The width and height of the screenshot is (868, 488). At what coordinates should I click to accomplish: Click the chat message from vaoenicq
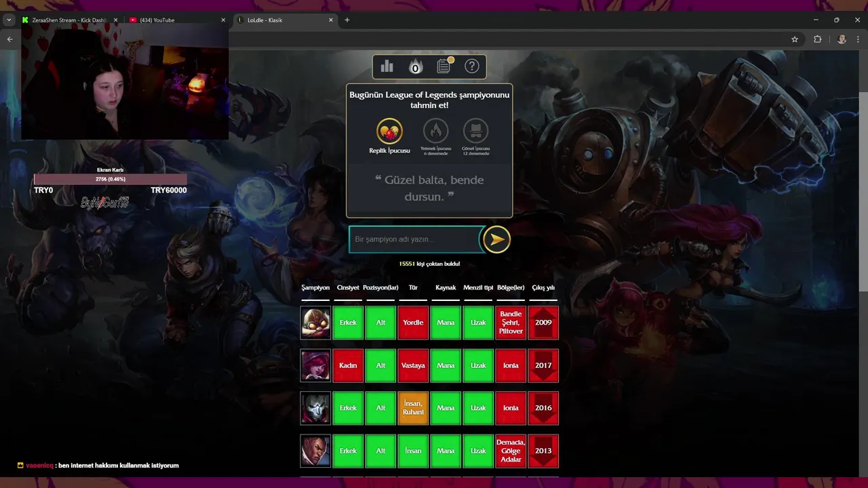(98, 466)
